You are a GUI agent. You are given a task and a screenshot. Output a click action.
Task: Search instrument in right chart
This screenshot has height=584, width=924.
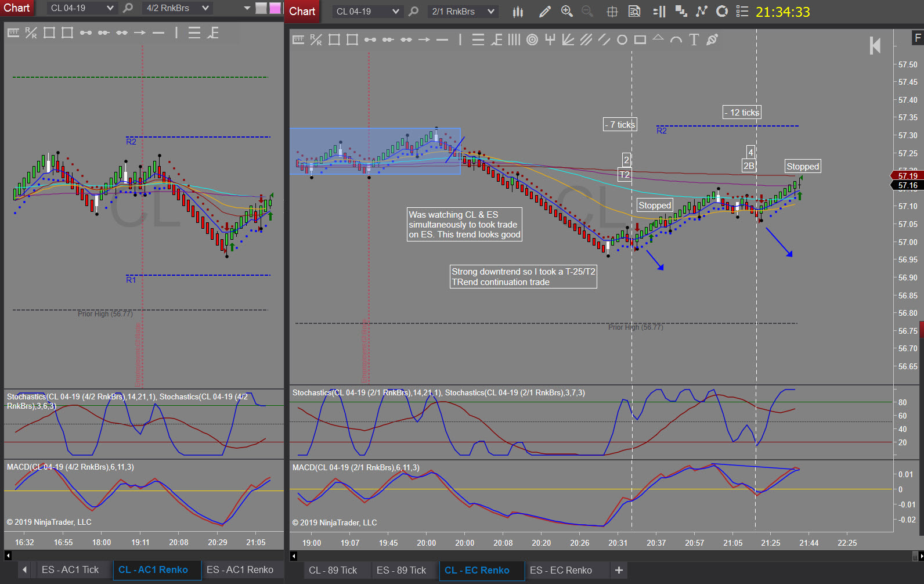(413, 12)
